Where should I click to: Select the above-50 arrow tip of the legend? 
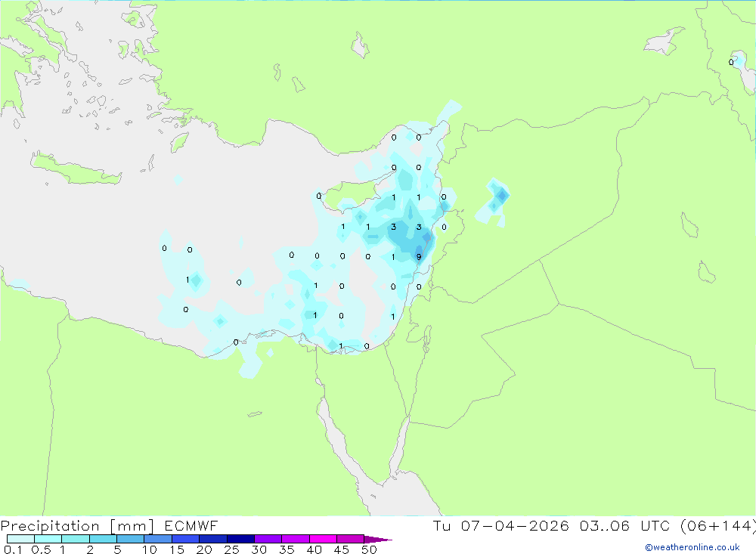(x=377, y=540)
